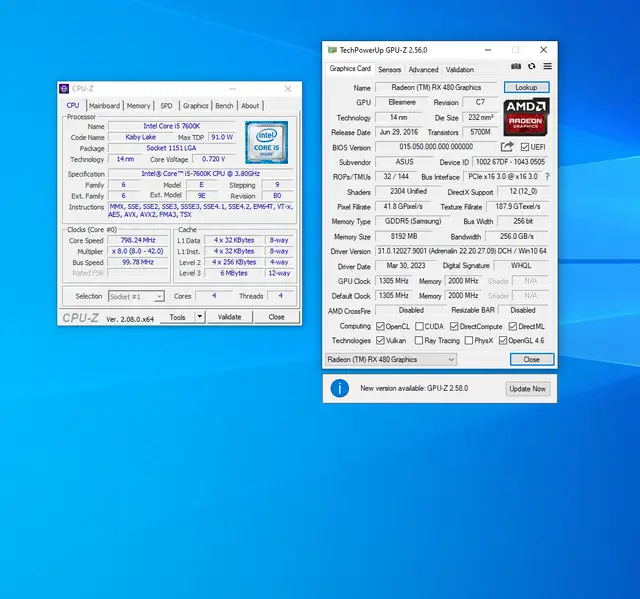Open the Advanced tab in GPU-Z
The image size is (640, 599).
click(423, 69)
